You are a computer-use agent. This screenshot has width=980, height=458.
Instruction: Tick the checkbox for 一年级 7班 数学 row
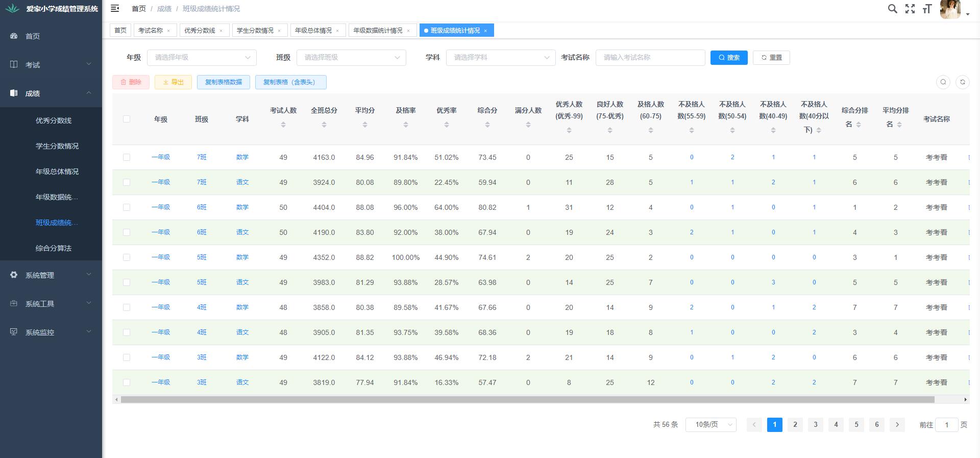(x=127, y=157)
